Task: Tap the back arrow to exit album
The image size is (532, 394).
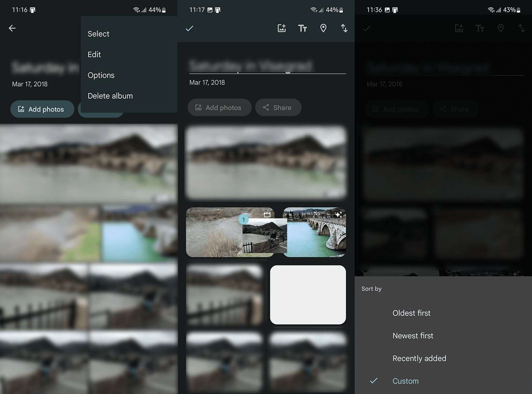Action: pyautogui.click(x=12, y=28)
